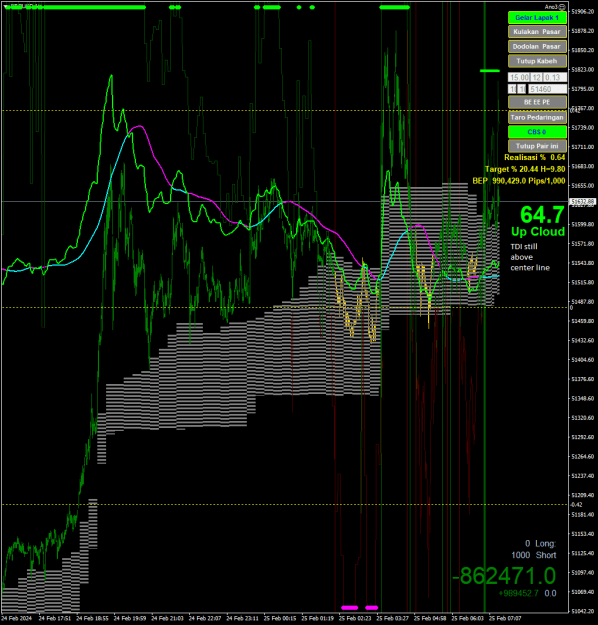Click the Target % 20.44 H-9.80 text

pos(525,169)
